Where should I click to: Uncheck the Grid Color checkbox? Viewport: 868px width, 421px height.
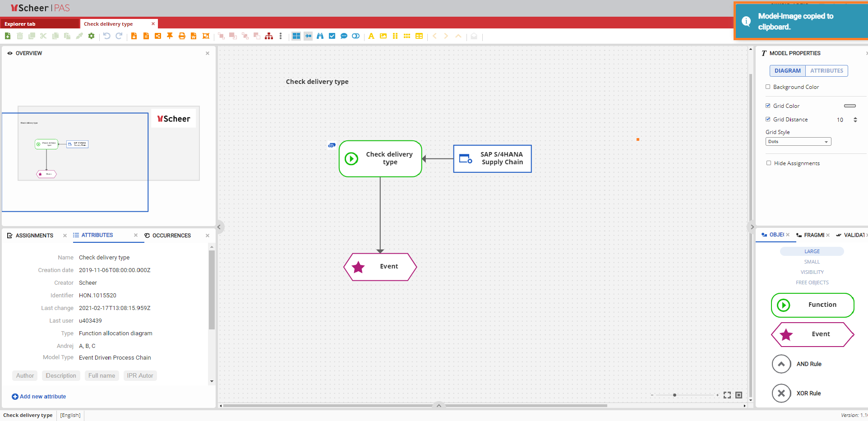[768, 106]
